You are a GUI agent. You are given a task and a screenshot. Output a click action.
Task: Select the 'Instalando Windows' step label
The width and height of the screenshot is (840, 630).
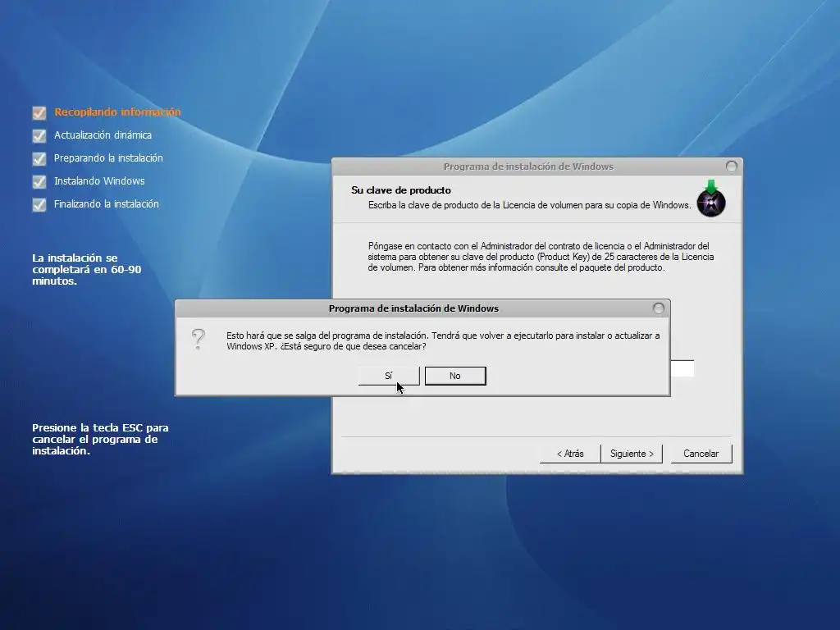(99, 181)
